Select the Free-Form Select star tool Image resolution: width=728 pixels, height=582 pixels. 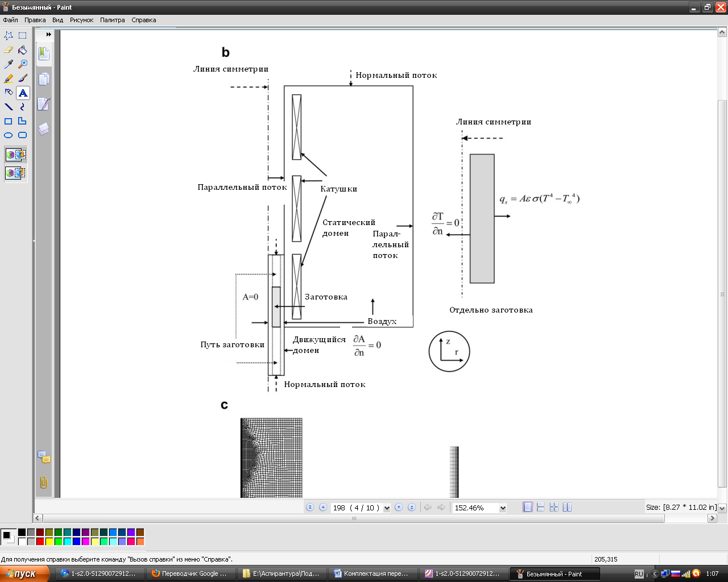click(x=9, y=35)
